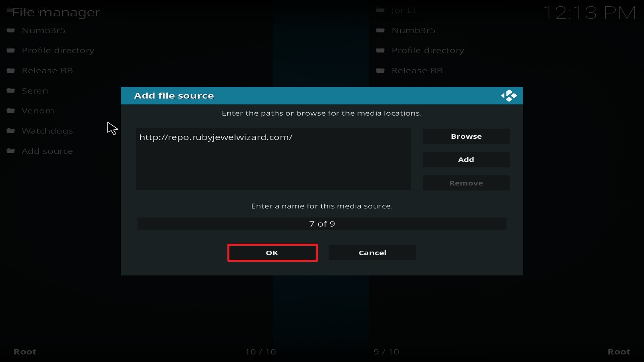644x362 pixels.
Task: Cancel the Add file source dialog
Action: pyautogui.click(x=372, y=253)
